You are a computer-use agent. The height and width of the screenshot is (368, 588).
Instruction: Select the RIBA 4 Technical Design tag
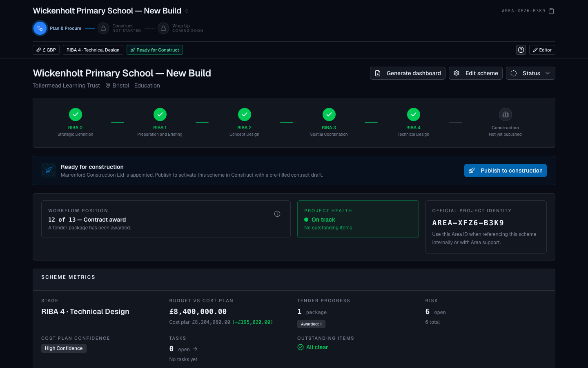click(93, 50)
